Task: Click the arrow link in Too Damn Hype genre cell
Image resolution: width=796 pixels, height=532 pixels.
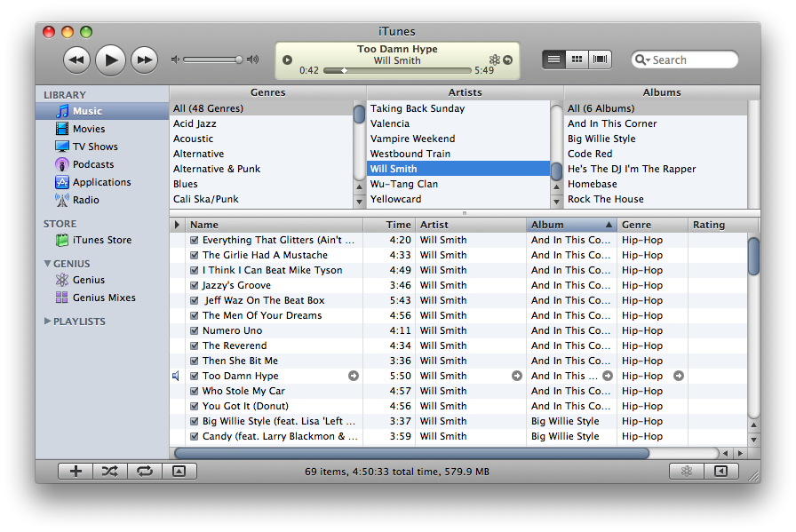Action: (x=679, y=376)
